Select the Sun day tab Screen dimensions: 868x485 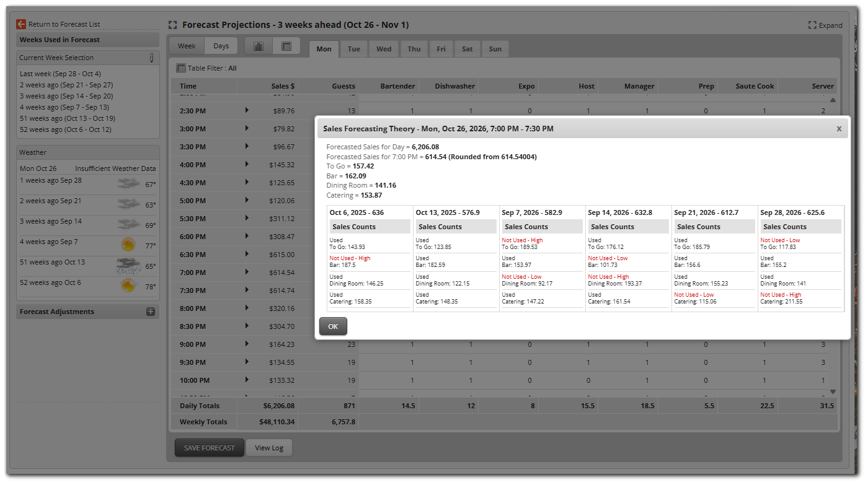(x=495, y=49)
